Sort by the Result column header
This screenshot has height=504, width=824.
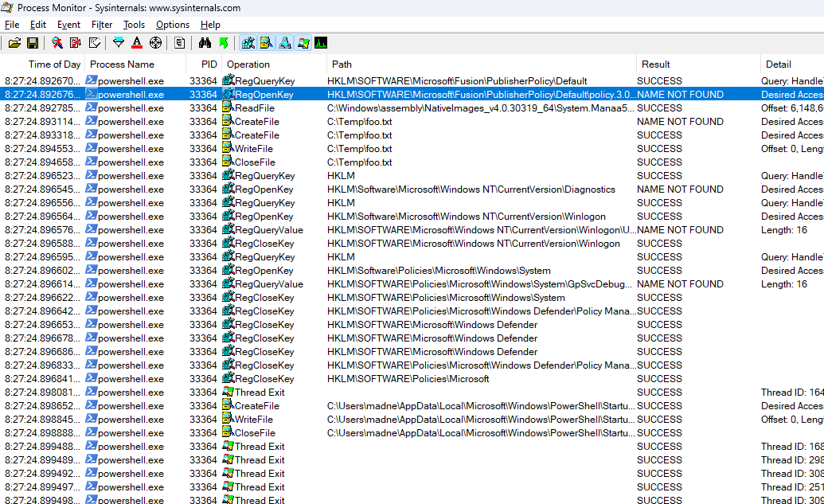point(698,64)
